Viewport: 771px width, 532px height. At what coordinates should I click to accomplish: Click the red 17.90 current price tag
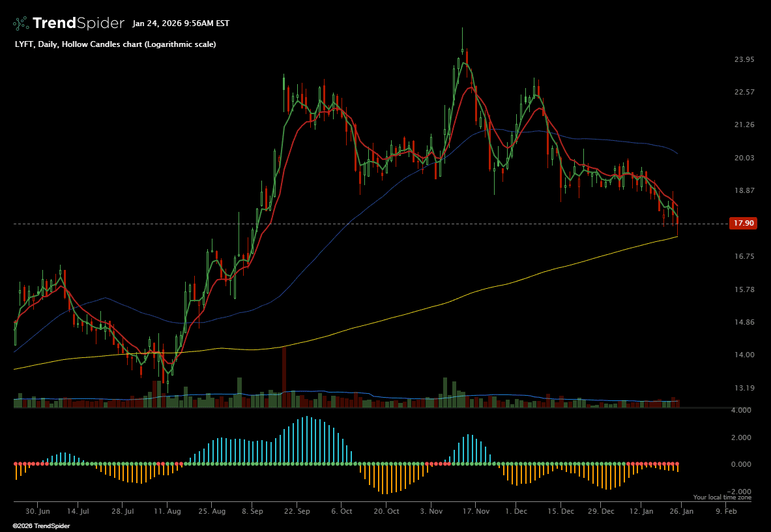coord(743,223)
